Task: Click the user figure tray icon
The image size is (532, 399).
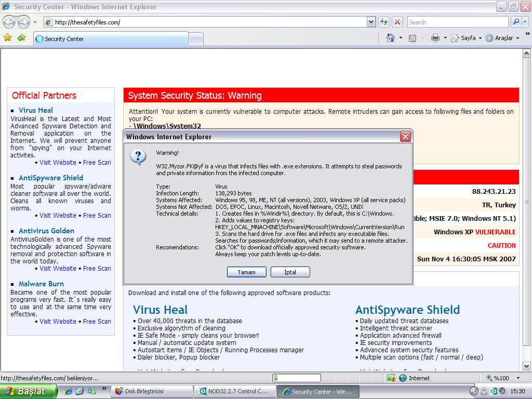Action: click(484, 392)
